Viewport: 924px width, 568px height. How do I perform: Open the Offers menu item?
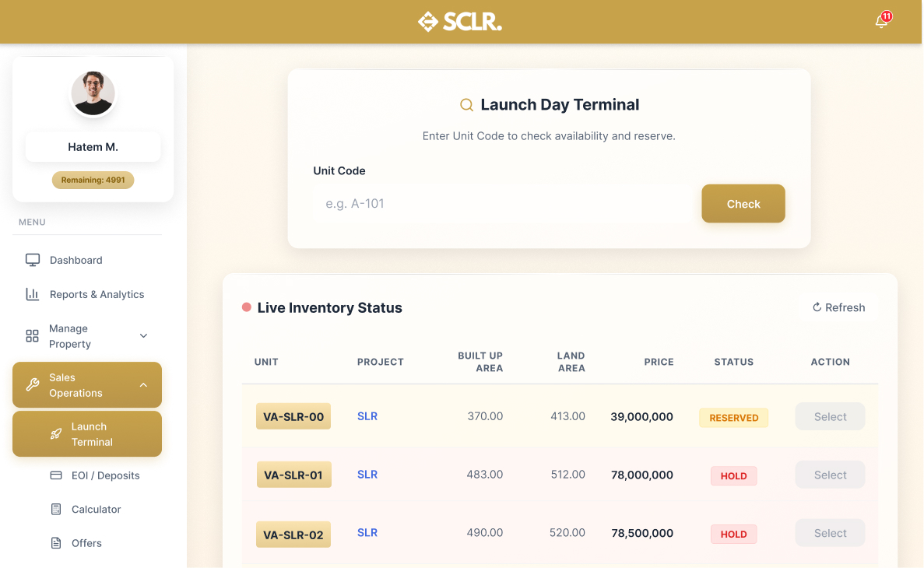[86, 543]
